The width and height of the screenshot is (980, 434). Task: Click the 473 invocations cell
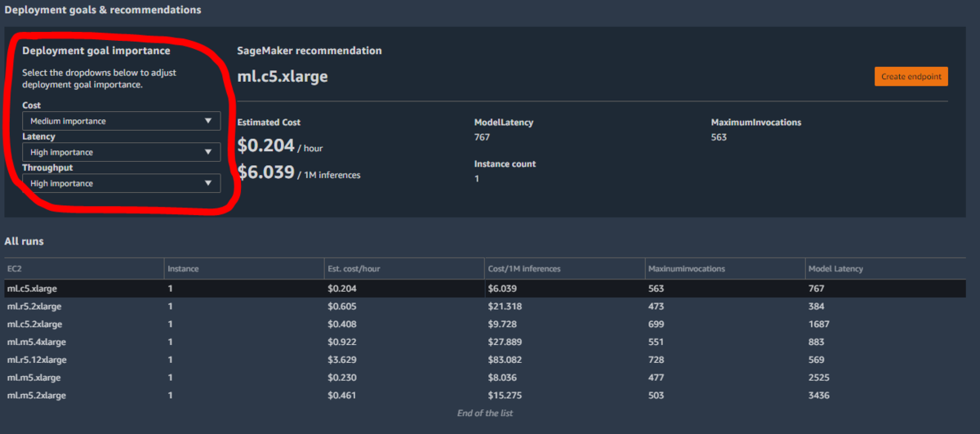(x=656, y=306)
